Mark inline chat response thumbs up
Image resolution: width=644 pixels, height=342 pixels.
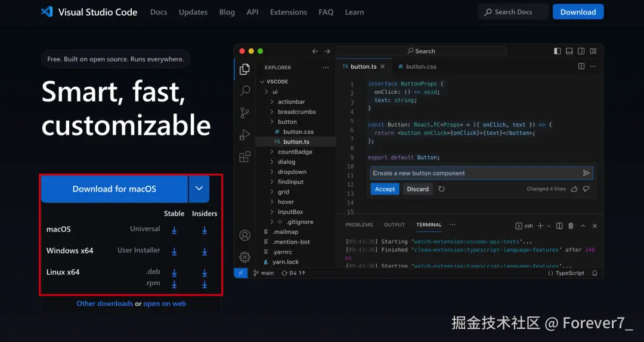(574, 189)
